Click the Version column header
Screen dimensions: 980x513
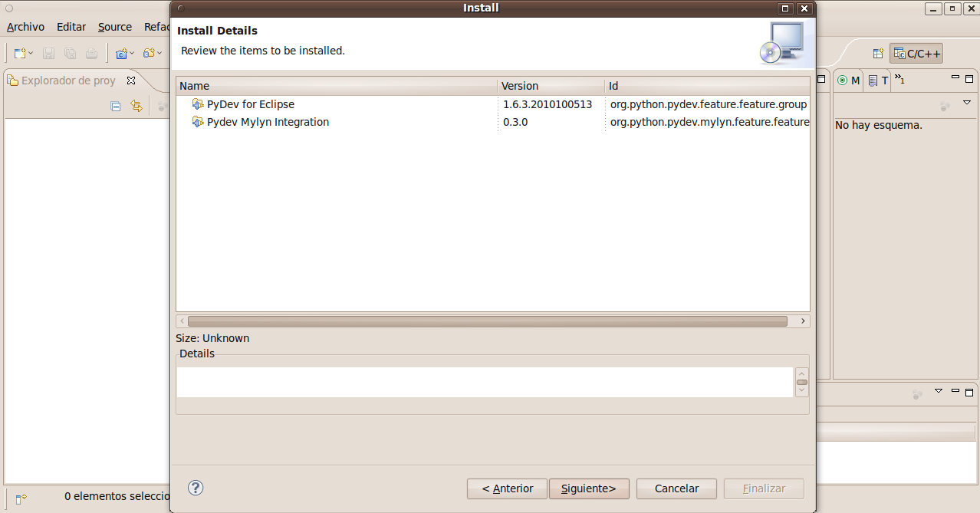click(x=551, y=86)
